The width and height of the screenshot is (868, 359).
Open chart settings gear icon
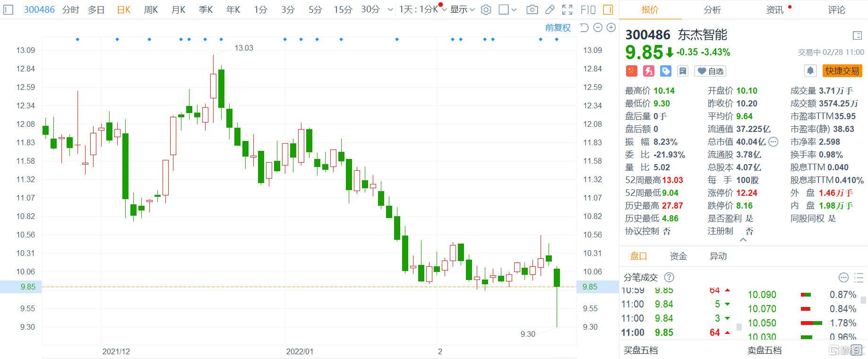click(x=486, y=9)
